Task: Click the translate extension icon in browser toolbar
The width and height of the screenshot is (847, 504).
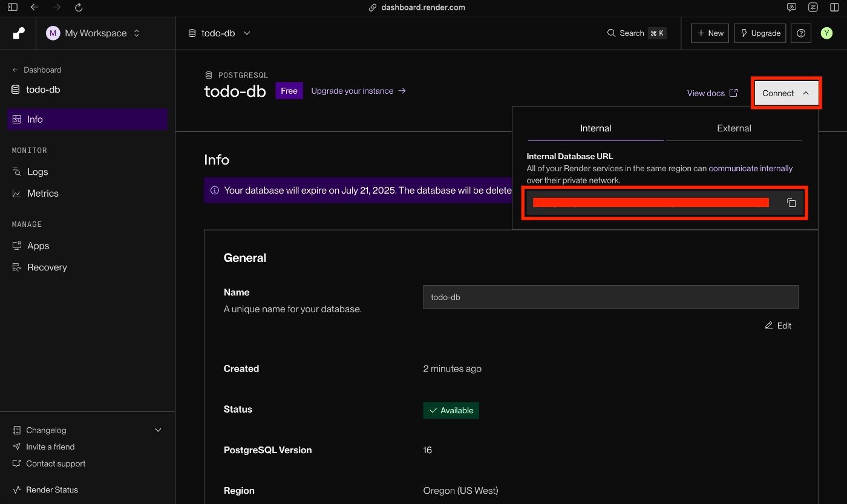Action: click(x=791, y=7)
